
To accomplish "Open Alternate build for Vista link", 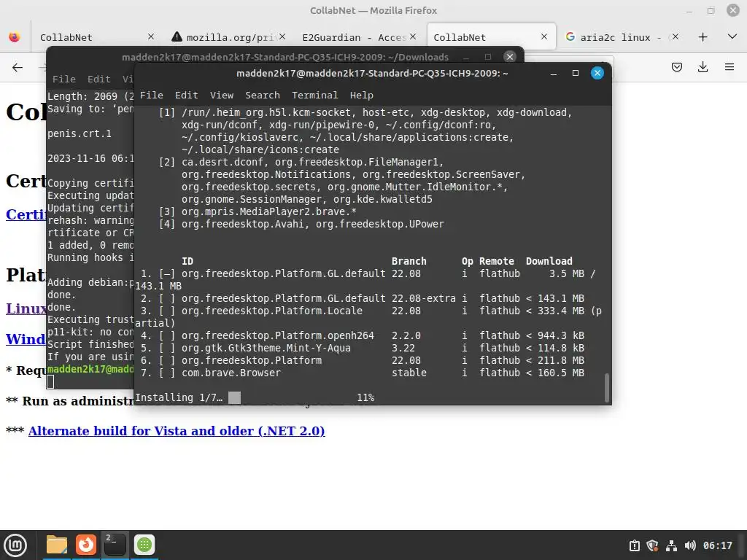I will tap(177, 431).
